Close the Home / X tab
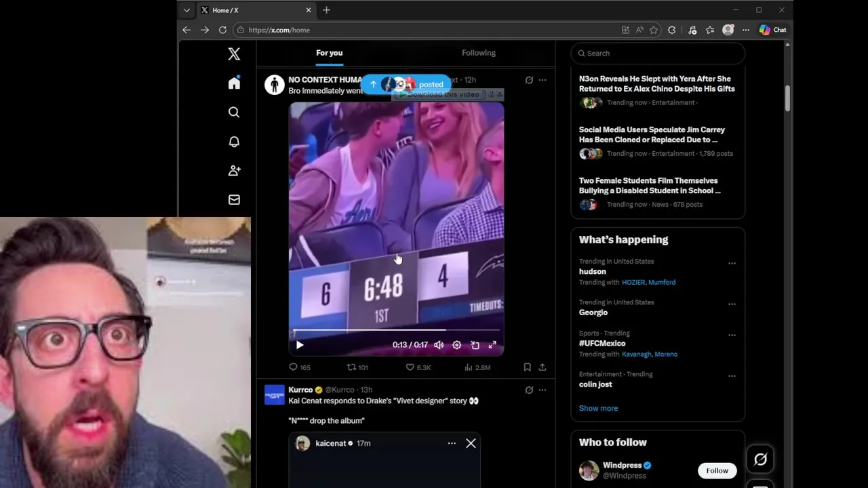Viewport: 868px width, 488px height. point(309,10)
